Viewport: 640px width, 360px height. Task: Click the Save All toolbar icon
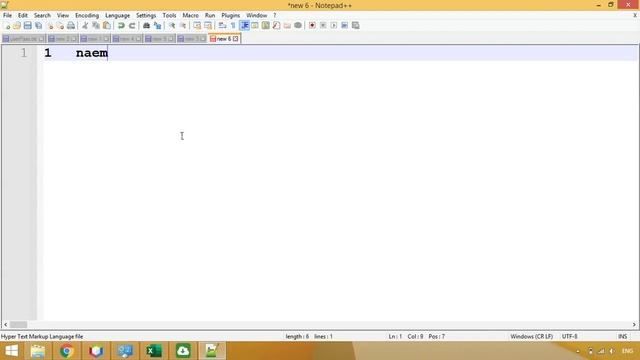[38, 25]
